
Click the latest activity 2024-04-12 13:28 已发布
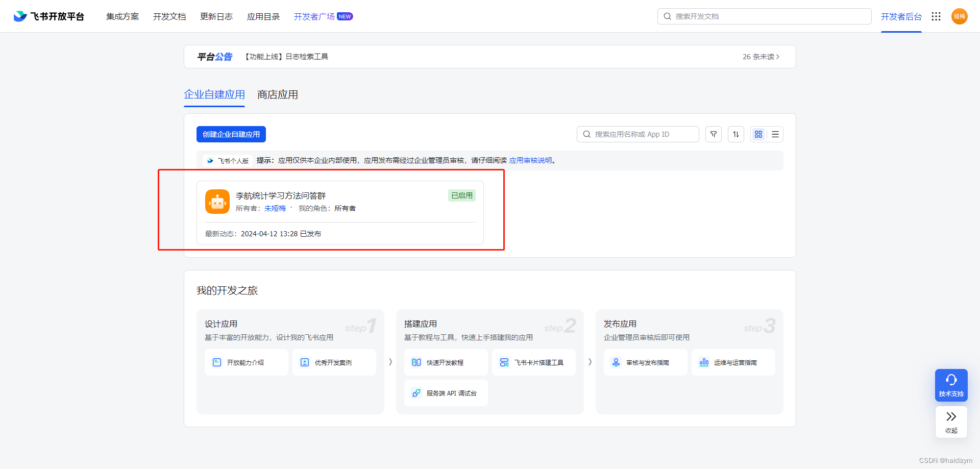pyautogui.click(x=281, y=234)
